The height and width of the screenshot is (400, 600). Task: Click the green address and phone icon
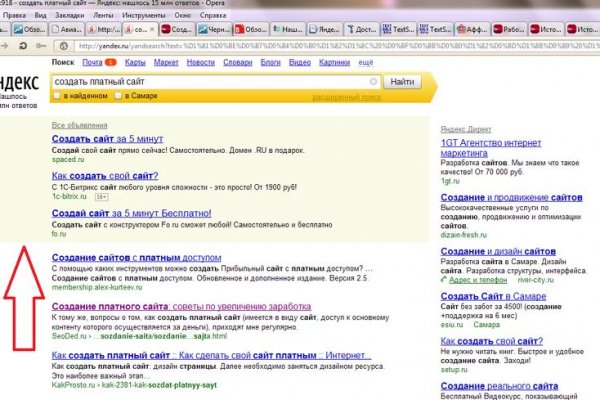(445, 281)
